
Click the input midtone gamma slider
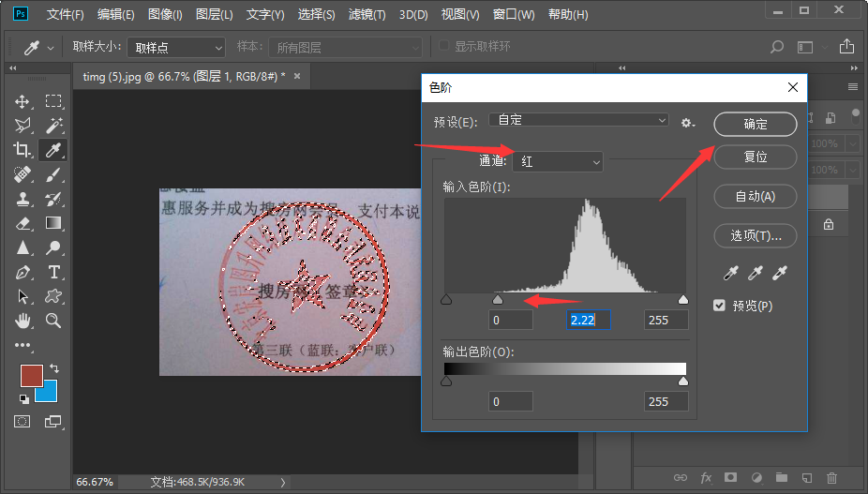click(498, 300)
